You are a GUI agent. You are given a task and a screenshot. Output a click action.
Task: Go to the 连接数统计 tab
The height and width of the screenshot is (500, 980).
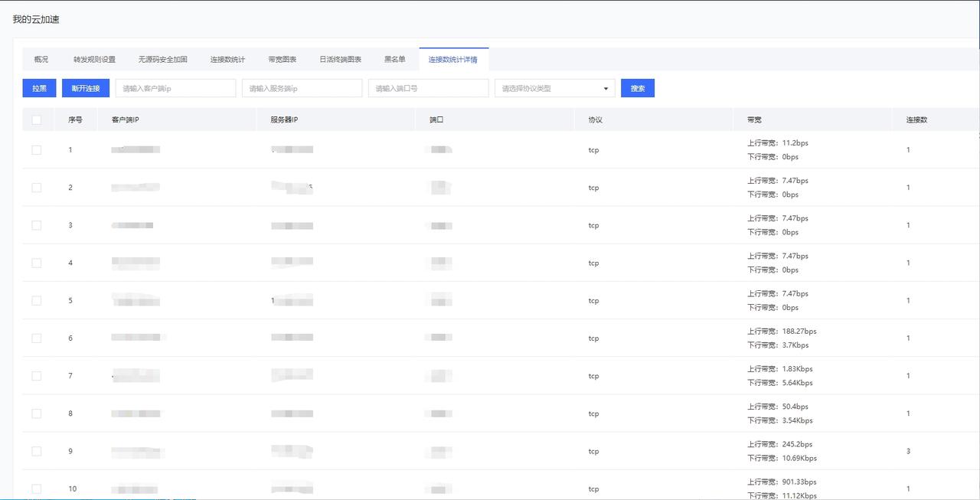pos(227,60)
